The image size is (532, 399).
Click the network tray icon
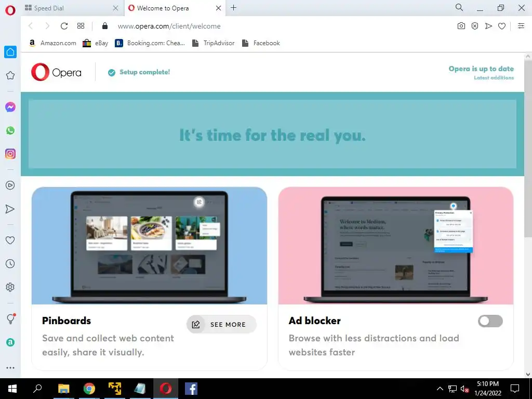pos(453,389)
